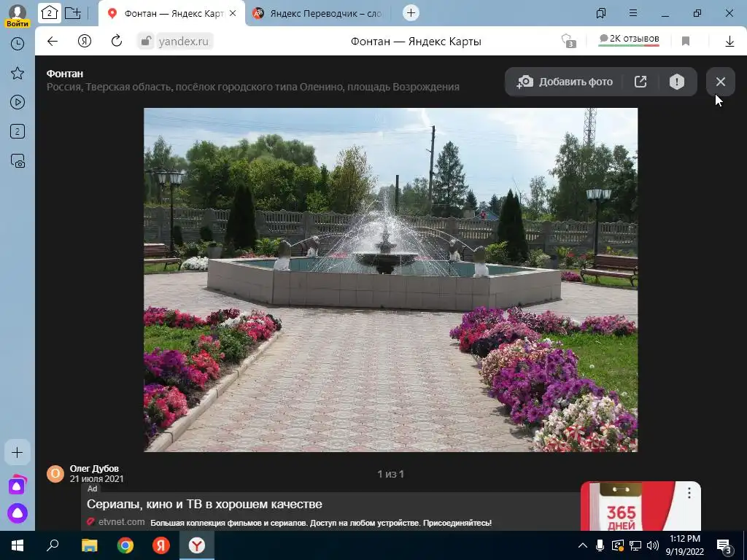This screenshot has width=747, height=560.
Task: Open File Explorer from taskbar
Action: coord(89,545)
